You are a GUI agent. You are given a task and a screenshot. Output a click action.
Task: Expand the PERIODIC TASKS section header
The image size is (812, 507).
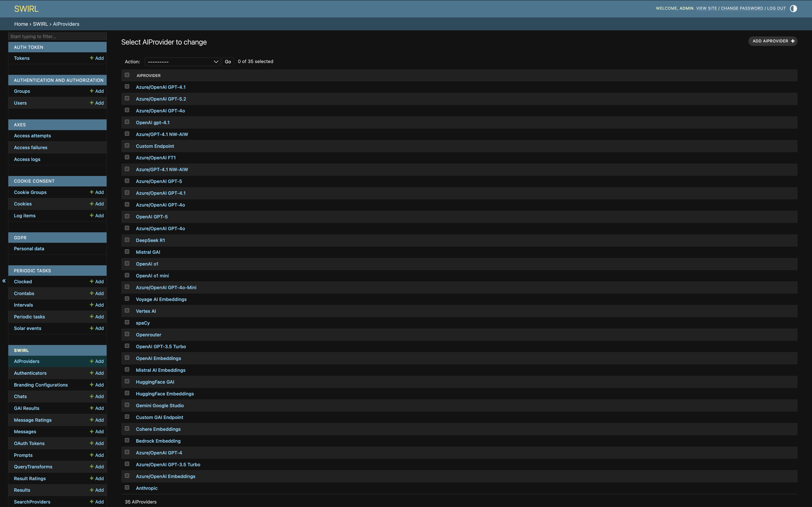click(x=57, y=270)
